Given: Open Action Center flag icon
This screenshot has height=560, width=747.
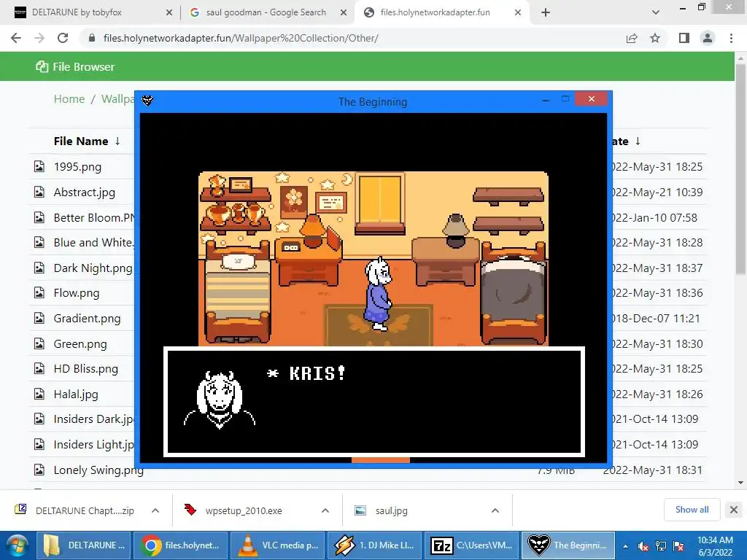Looking at the screenshot, I should (x=678, y=545).
